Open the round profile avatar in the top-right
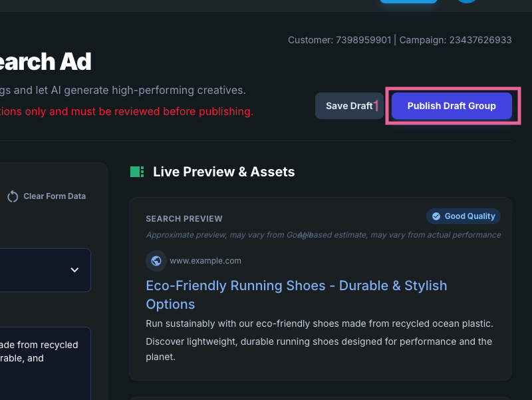Viewport: 532px width, 400px height. [x=466, y=1]
